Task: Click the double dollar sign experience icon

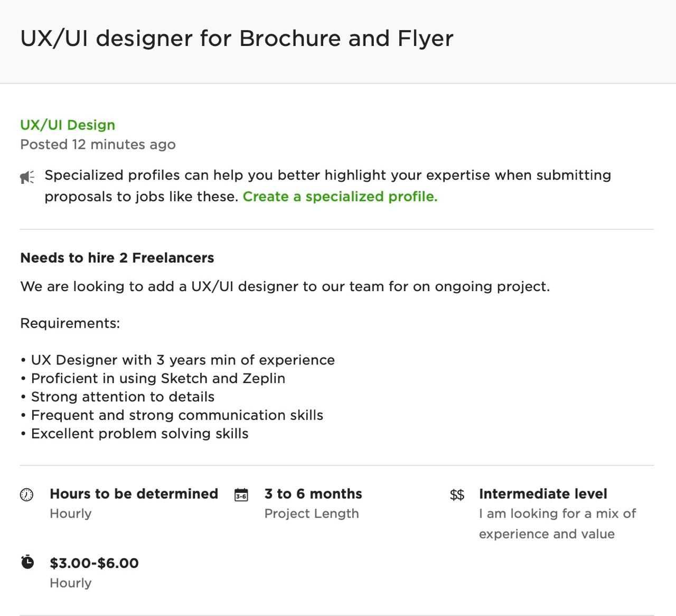Action: coord(457,494)
